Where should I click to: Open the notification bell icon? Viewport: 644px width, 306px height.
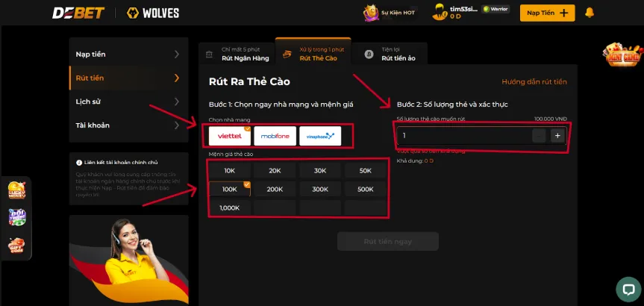tap(590, 13)
